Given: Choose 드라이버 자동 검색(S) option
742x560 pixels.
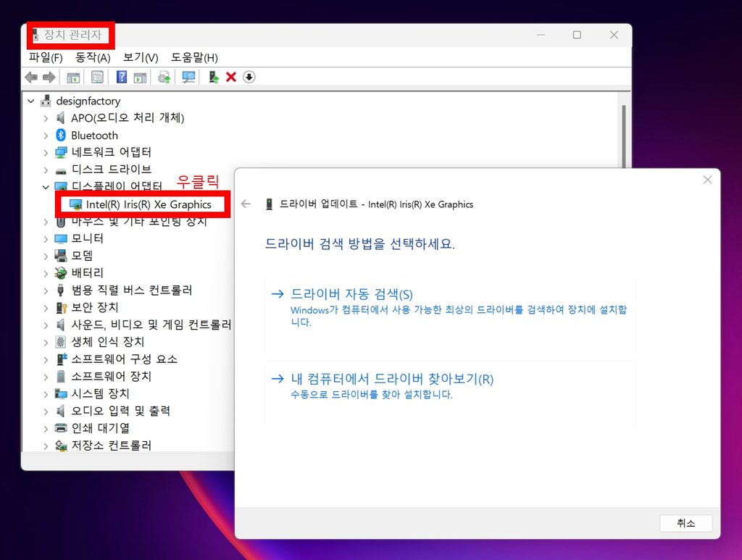Looking at the screenshot, I should [x=450, y=316].
